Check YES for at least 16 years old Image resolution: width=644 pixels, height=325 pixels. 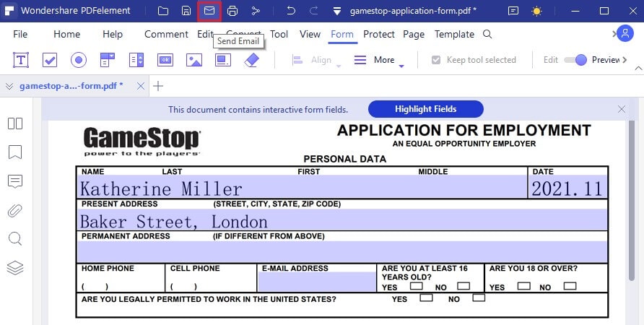click(416, 285)
